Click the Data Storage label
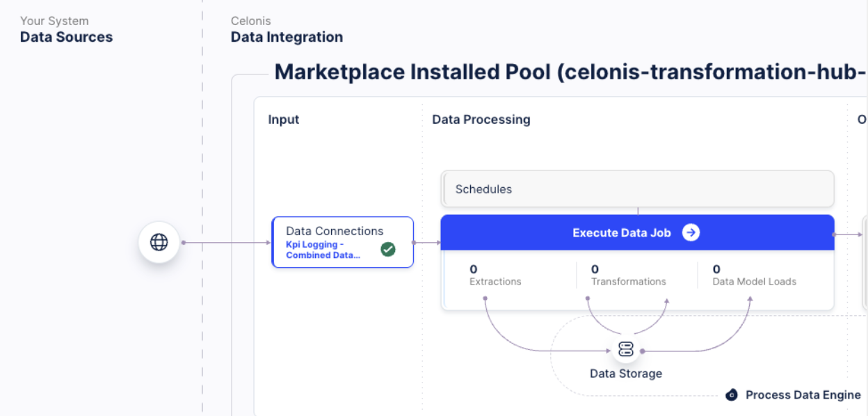The image size is (868, 416). coord(625,374)
